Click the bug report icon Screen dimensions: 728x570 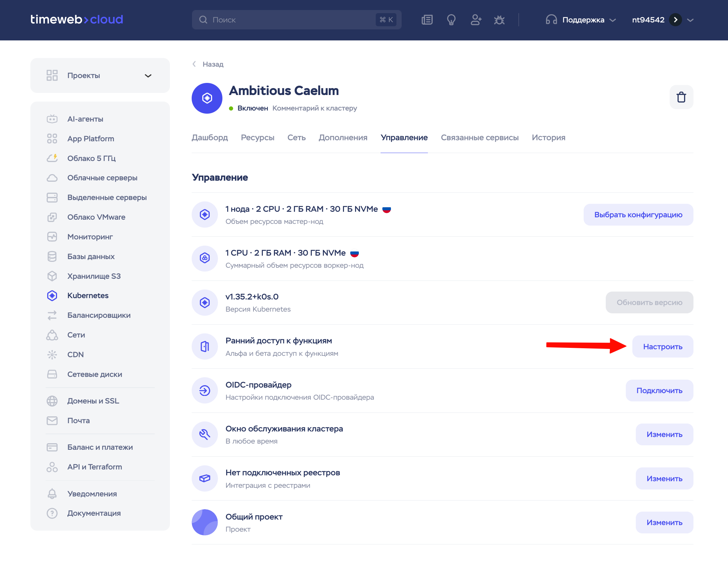(499, 20)
